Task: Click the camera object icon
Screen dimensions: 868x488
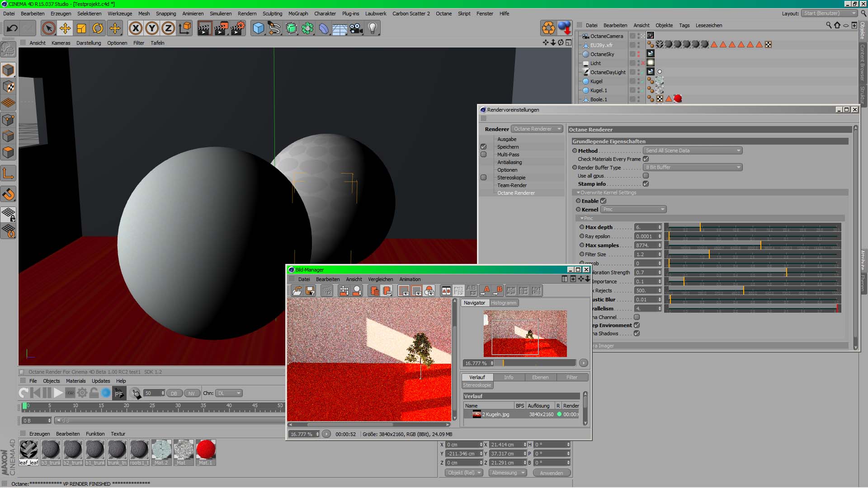Action: 356,28
